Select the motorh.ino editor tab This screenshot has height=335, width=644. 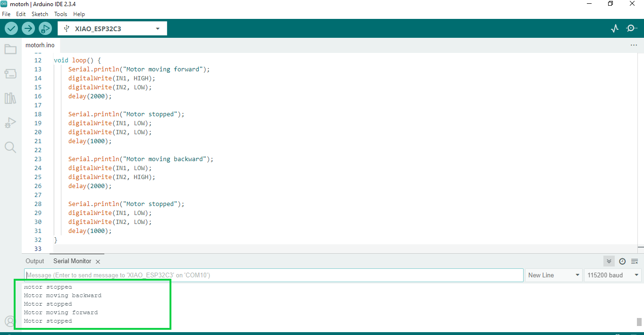(40, 45)
